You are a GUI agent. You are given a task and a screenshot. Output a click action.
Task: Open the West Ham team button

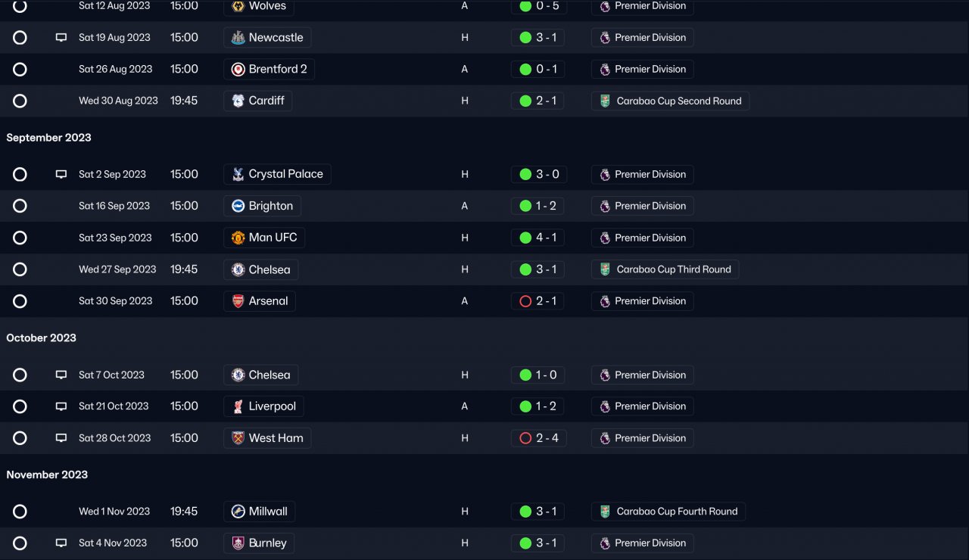tap(275, 438)
